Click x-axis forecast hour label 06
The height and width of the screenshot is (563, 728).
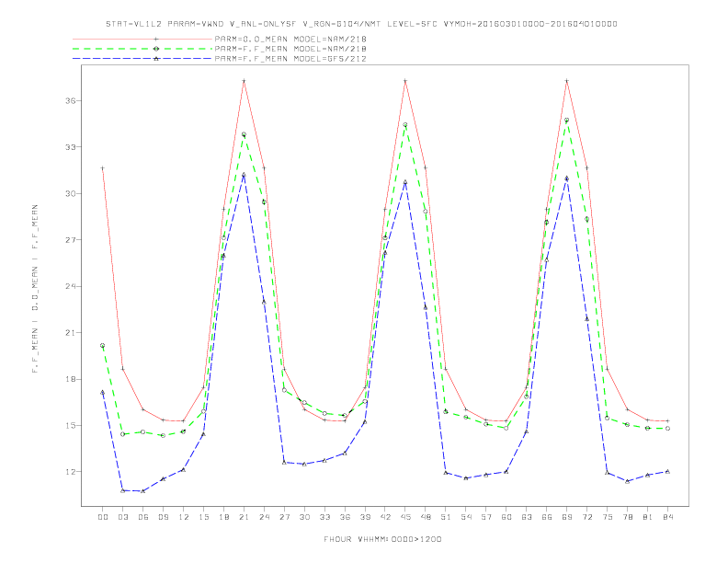143,517
